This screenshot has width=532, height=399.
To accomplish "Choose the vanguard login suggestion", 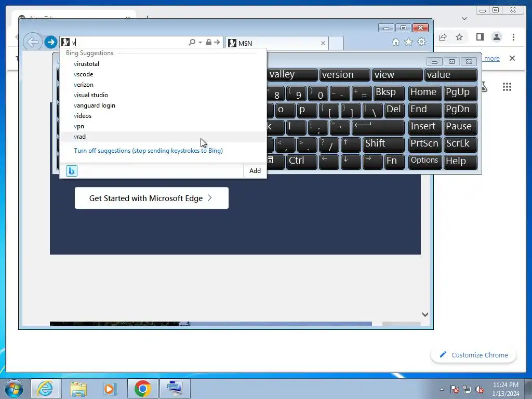I will 163,105.
